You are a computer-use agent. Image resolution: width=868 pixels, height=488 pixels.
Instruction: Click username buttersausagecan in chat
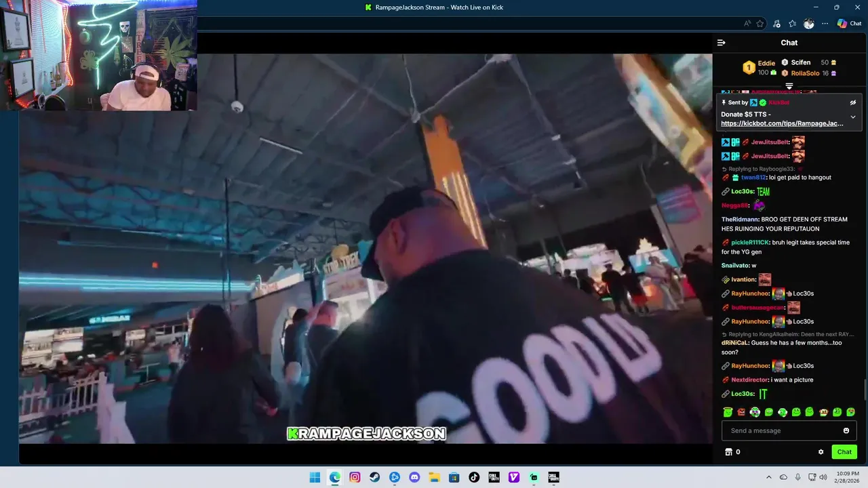[x=757, y=308]
